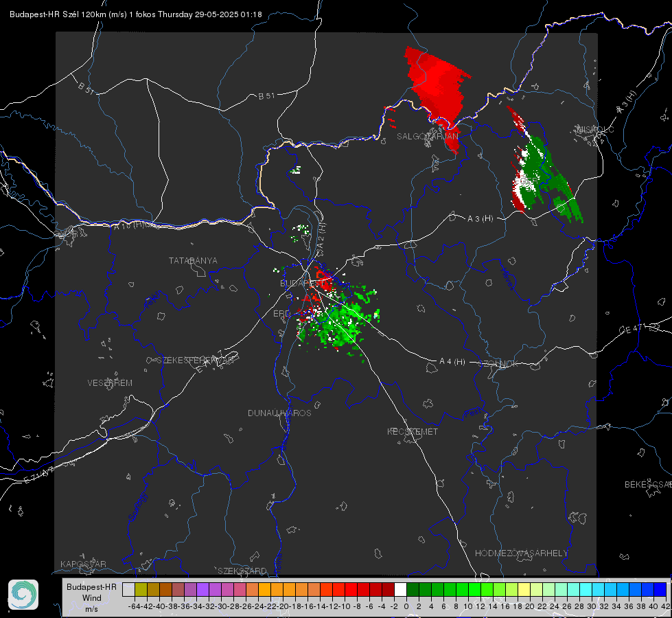This screenshot has width=672, height=618.
Task: Pick the grey swatch left of -64
Action: tap(128, 589)
